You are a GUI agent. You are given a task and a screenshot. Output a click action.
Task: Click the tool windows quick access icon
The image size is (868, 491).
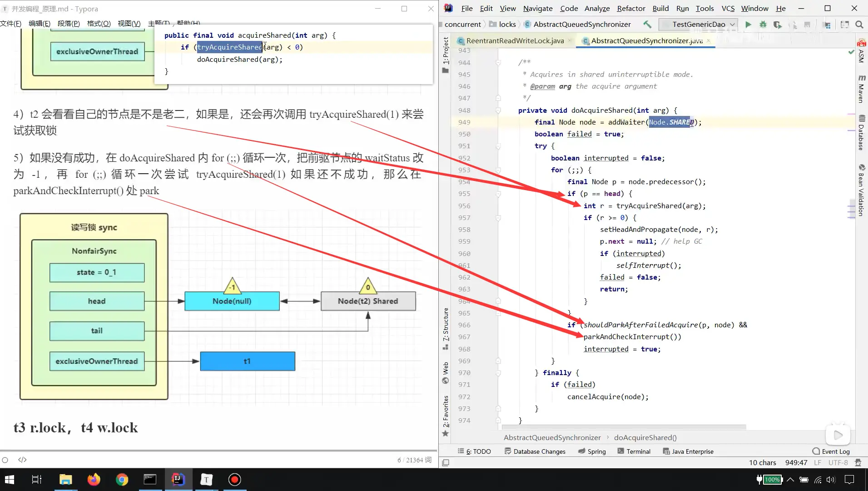click(446, 462)
